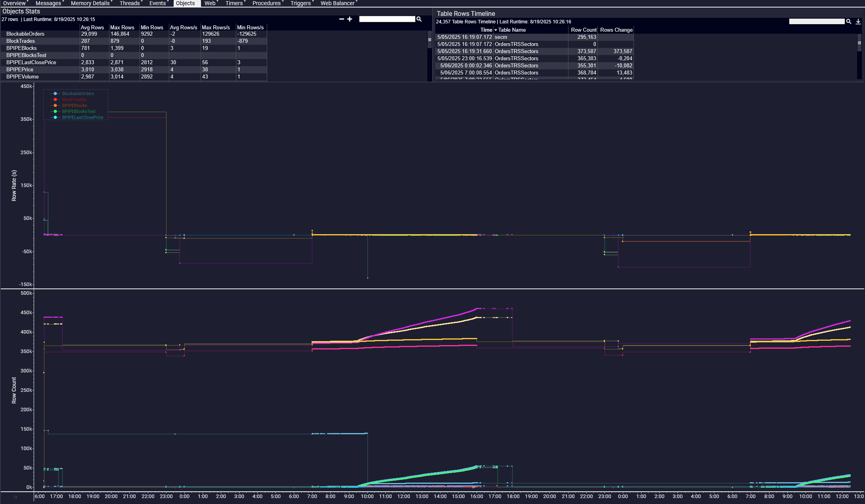Switch to the Threads tab
The width and height of the screenshot is (865, 504).
point(129,3)
